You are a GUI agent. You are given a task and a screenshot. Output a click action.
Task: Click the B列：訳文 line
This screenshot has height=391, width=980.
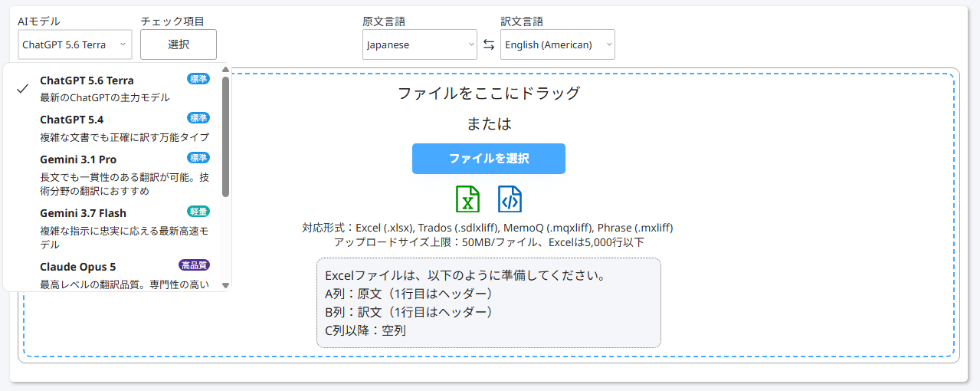pyautogui.click(x=408, y=312)
